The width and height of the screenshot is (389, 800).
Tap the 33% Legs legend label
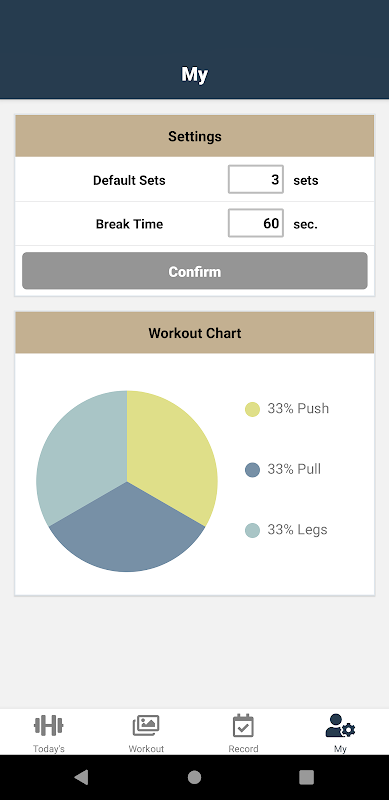coord(298,530)
